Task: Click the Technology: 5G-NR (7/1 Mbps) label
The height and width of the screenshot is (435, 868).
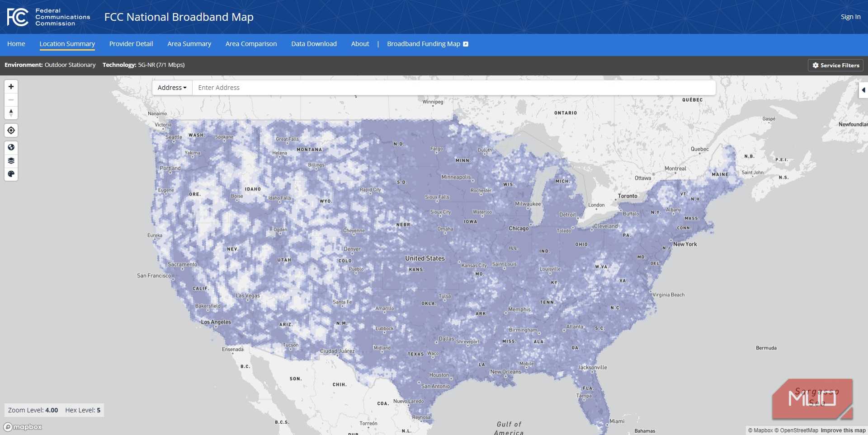Action: (x=143, y=65)
